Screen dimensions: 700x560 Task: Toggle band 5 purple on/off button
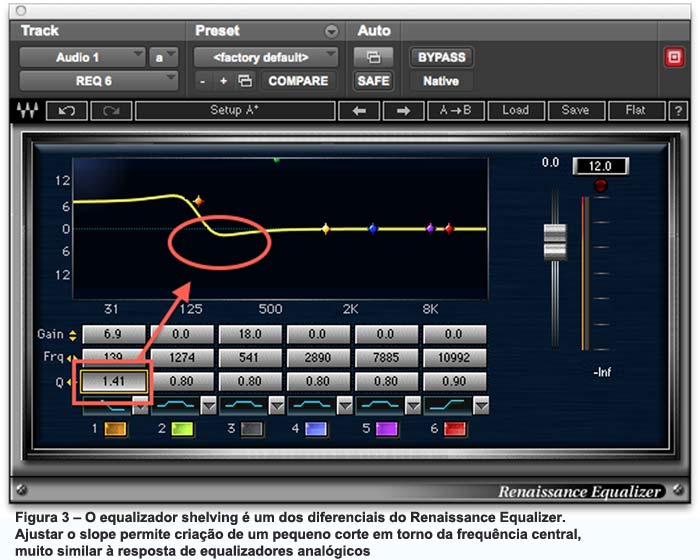pyautogui.click(x=387, y=429)
